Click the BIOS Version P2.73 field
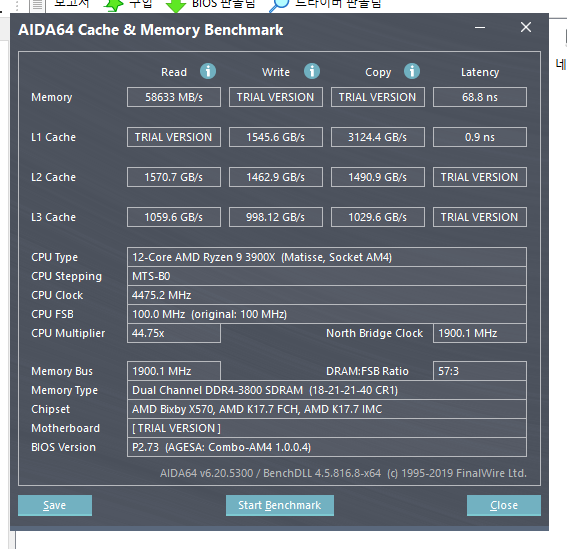The image size is (567, 549). point(327,447)
